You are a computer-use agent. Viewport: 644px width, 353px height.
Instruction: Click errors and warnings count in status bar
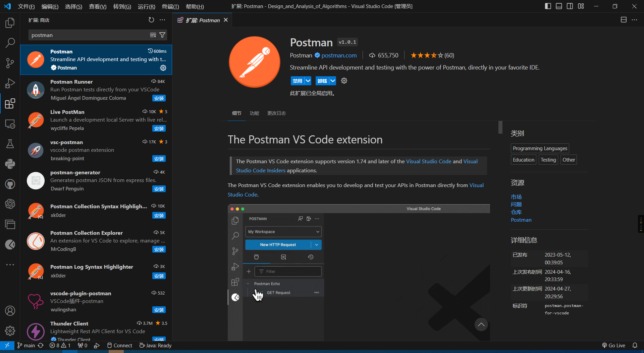click(x=60, y=345)
